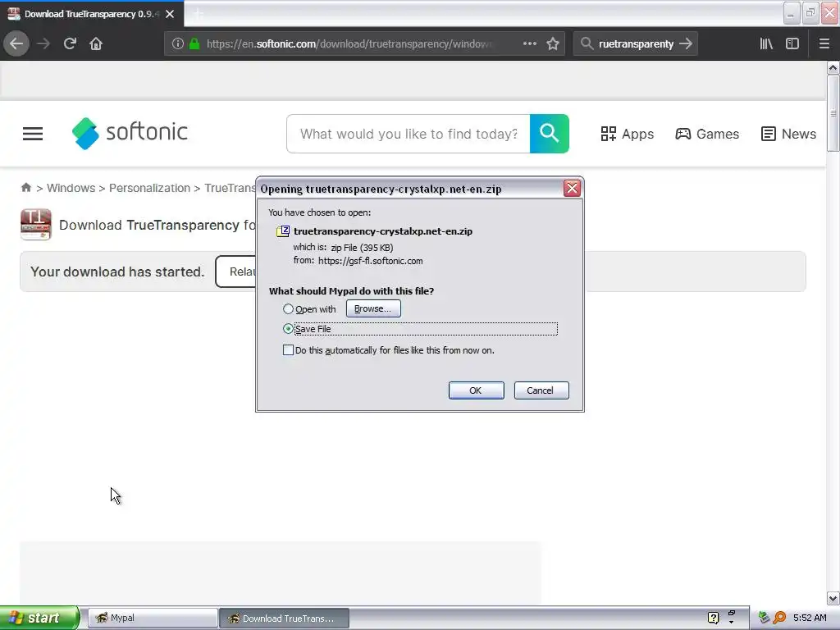Click the orange magnifier tray icon
Viewport: 840px width, 630px height.
tap(780, 618)
